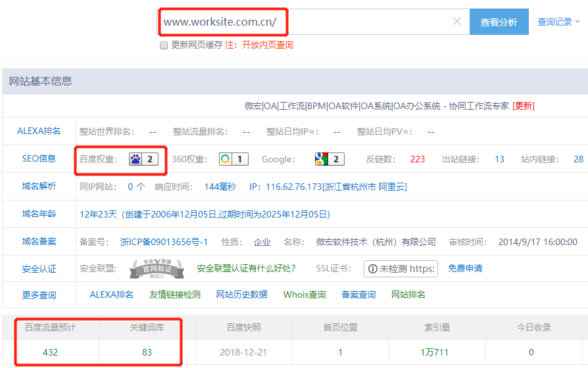Open 友情链接检测 link

(175, 295)
